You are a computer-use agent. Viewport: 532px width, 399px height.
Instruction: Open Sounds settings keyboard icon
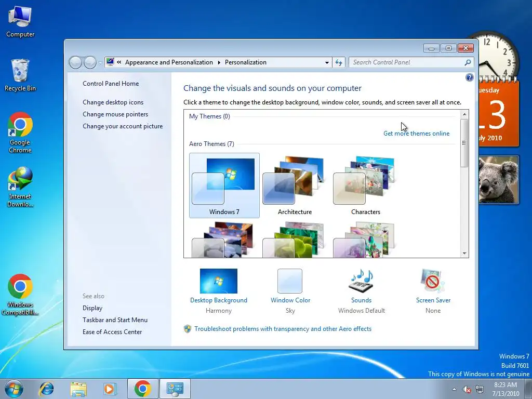pyautogui.click(x=362, y=281)
